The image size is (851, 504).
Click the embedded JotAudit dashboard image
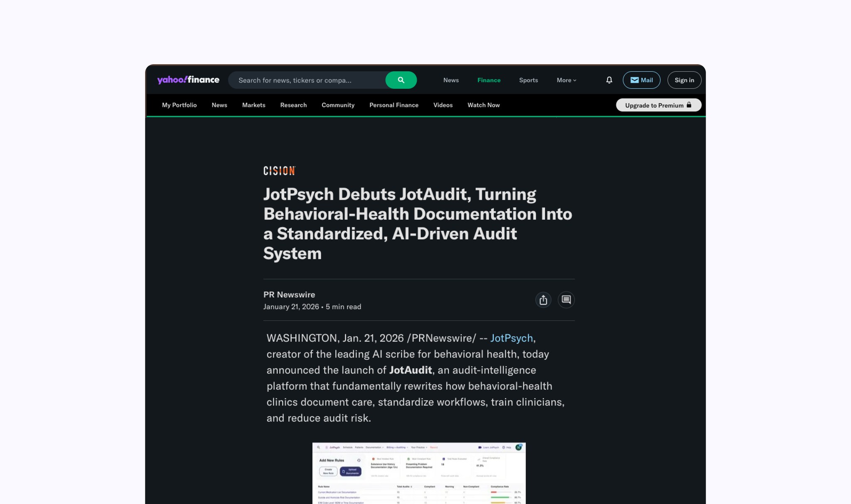[419, 473]
